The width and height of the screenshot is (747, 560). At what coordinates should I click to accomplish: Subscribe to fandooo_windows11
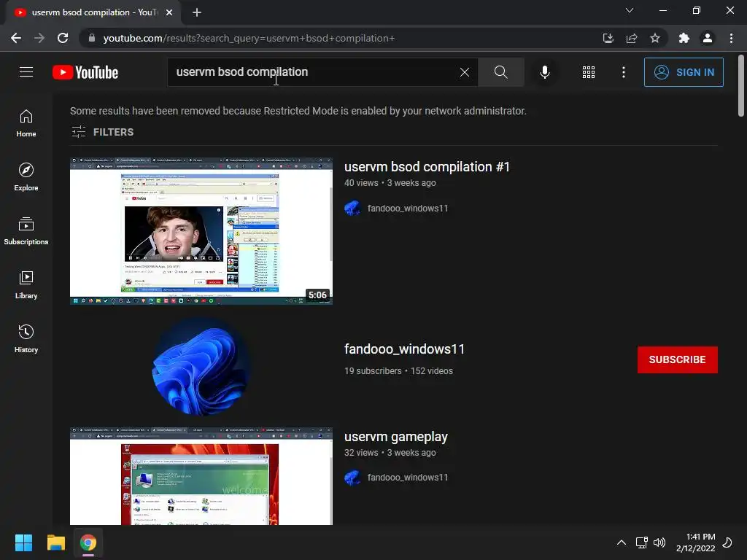pos(678,359)
